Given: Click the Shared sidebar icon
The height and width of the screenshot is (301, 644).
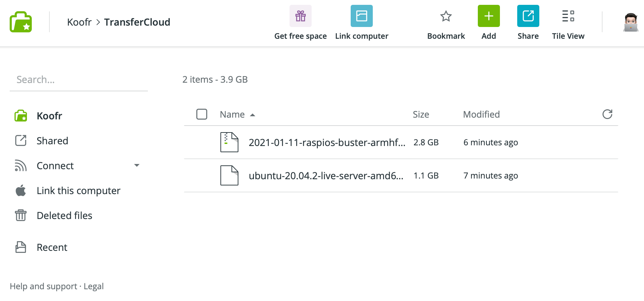Looking at the screenshot, I should pos(21,140).
